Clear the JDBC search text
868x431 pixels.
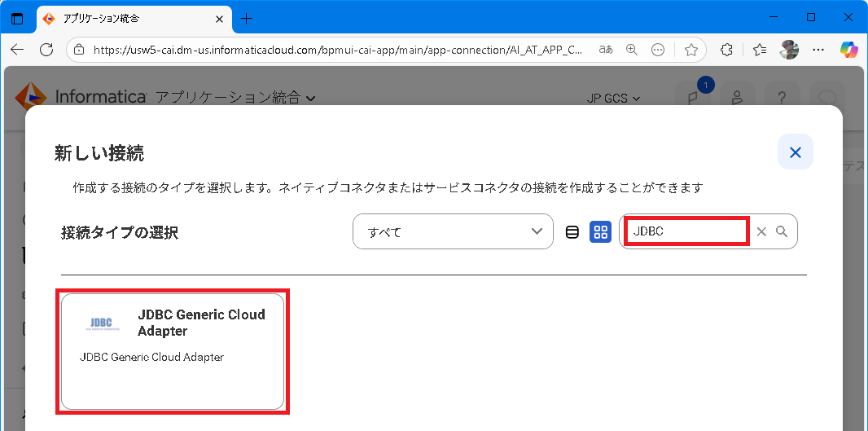click(761, 231)
